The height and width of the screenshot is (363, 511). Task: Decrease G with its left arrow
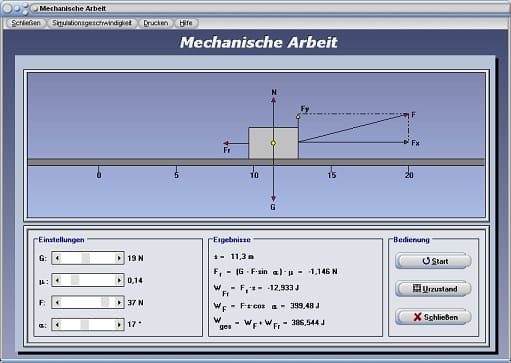click(x=57, y=258)
